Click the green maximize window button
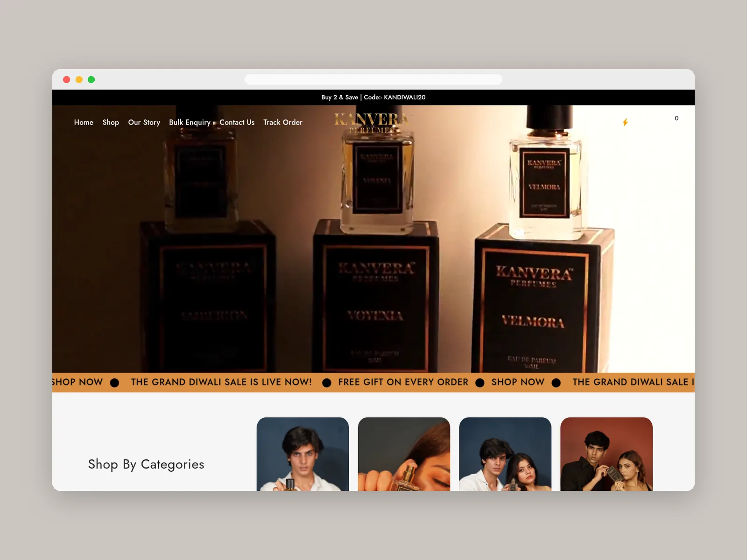 (92, 79)
